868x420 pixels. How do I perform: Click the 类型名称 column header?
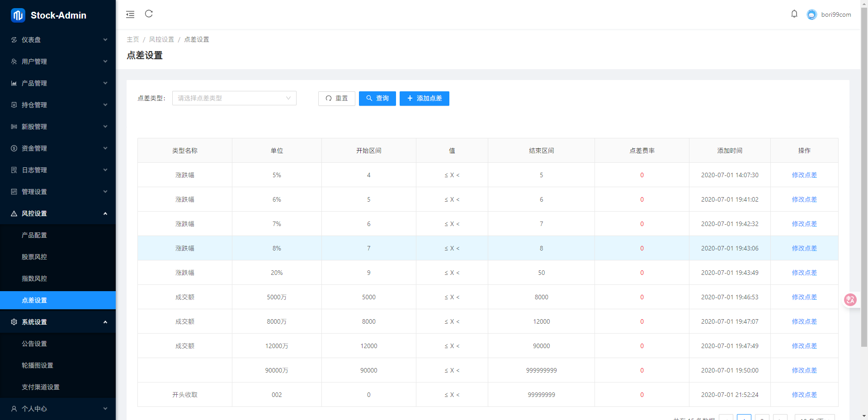[x=185, y=151]
